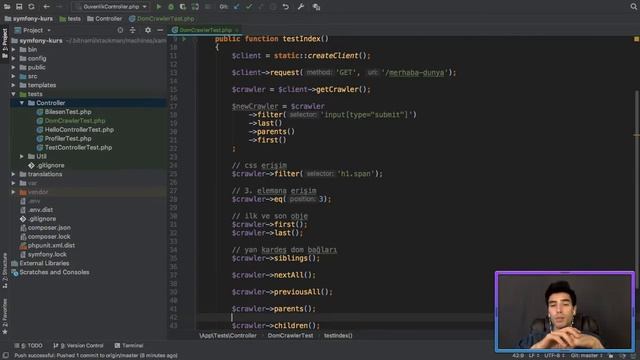
Task: Expand the templates folder
Action: (14, 85)
